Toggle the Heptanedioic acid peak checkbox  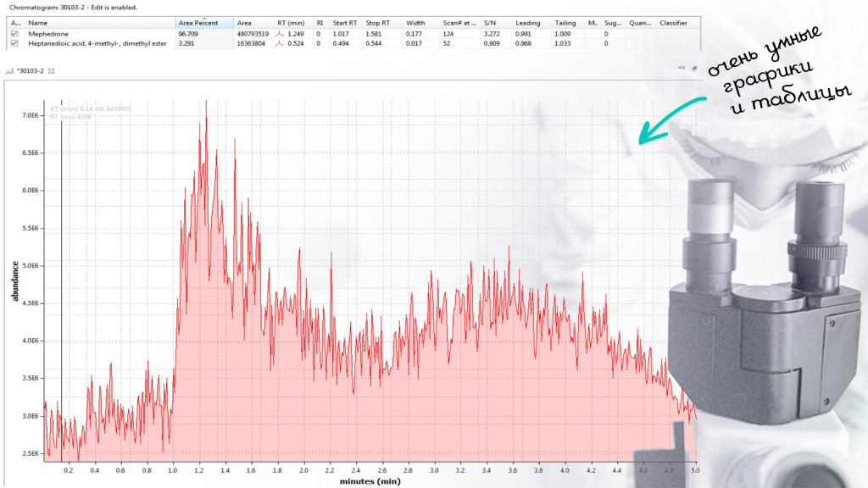[x=14, y=43]
